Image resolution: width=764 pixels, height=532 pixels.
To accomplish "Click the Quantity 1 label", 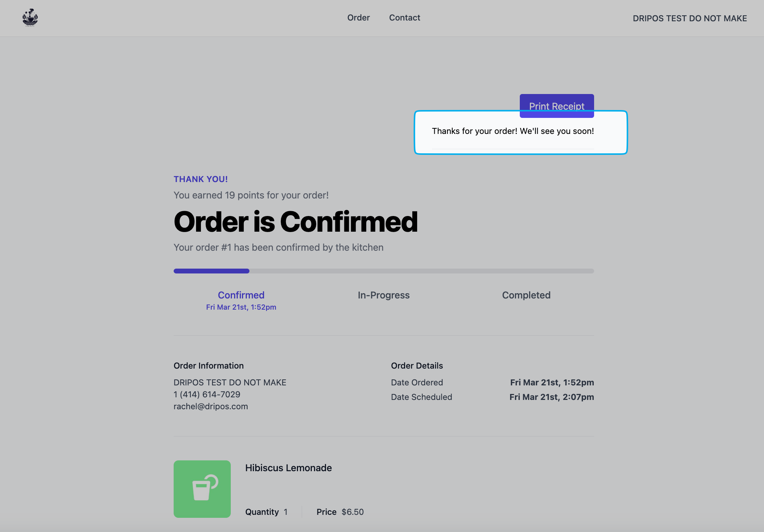I will [266, 512].
